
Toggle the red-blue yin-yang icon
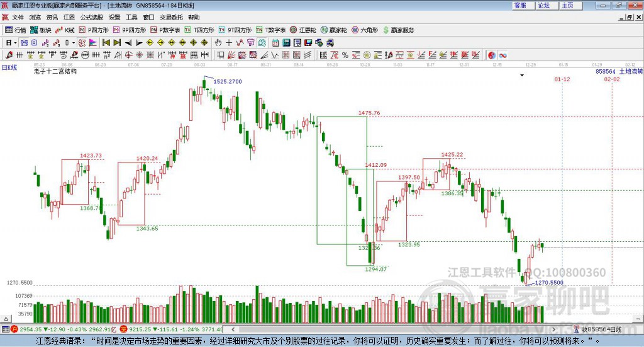point(492,55)
